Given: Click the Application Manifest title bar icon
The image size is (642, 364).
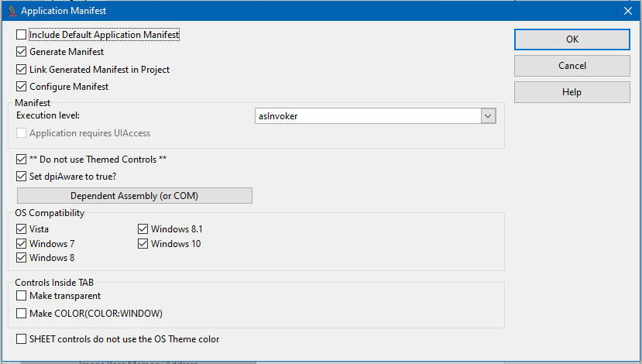Looking at the screenshot, I should 12,11.
